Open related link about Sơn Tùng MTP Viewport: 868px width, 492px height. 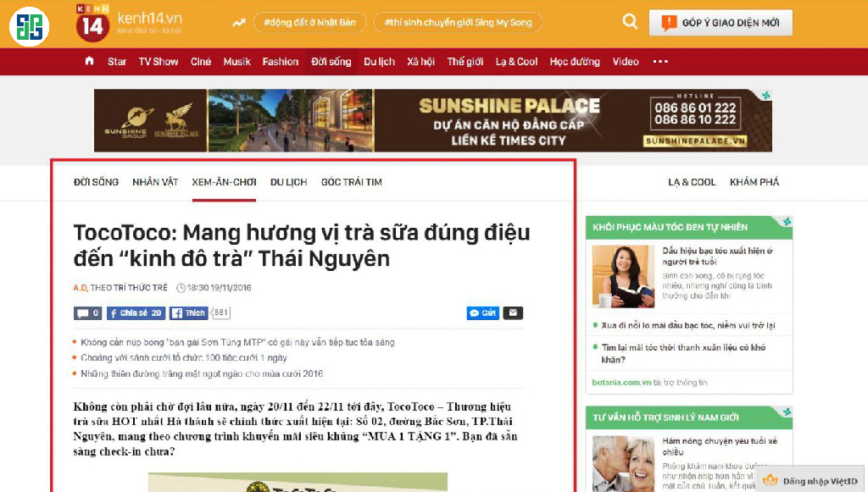click(x=237, y=342)
